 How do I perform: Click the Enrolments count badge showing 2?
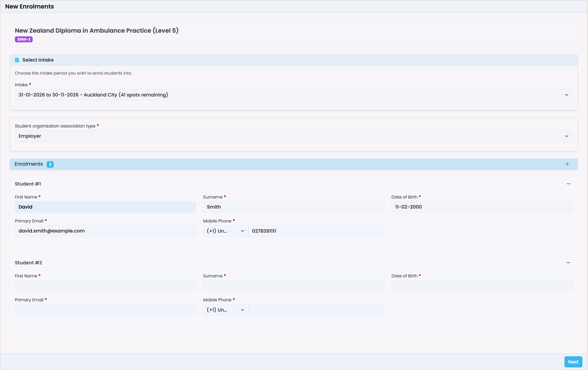tap(50, 164)
